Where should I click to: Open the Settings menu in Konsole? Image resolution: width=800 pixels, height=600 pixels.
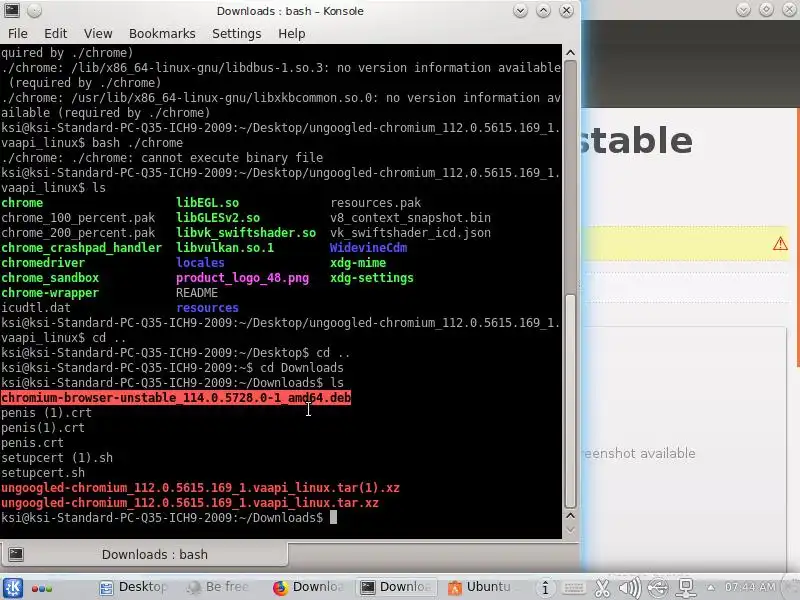point(236,34)
